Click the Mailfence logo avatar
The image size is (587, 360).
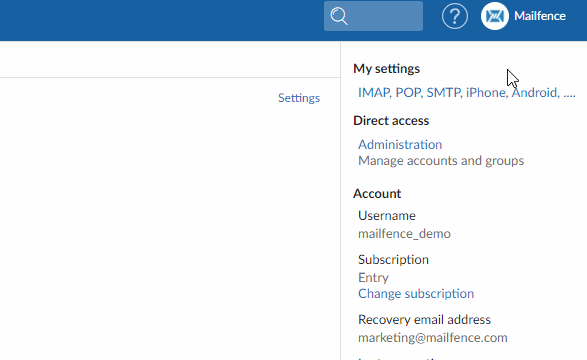tap(495, 16)
